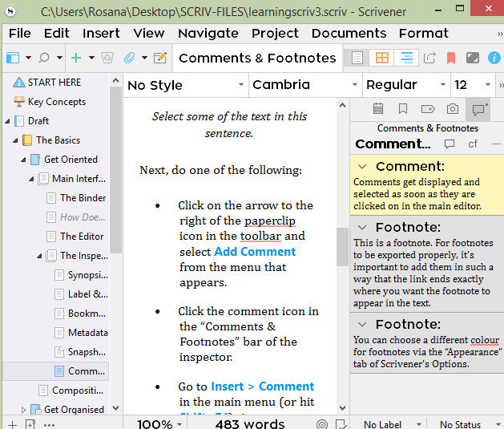Select 'The Editor' in the binder

click(x=82, y=237)
